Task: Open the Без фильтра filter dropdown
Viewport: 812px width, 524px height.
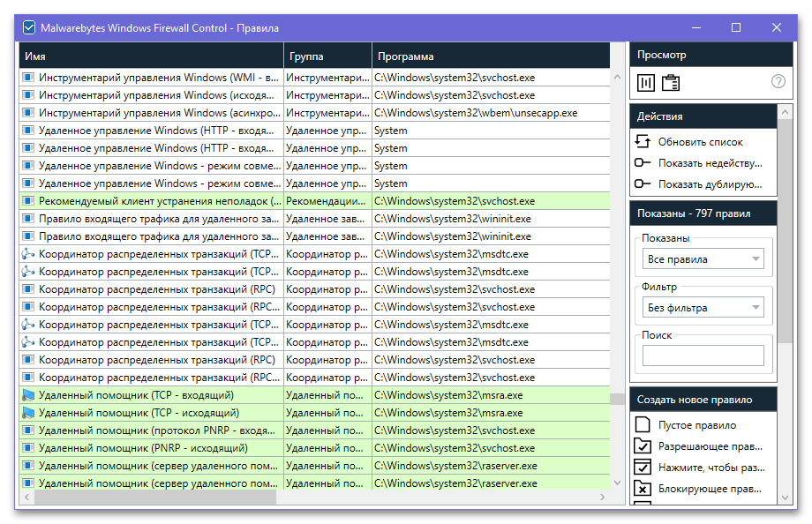Action: tap(703, 308)
